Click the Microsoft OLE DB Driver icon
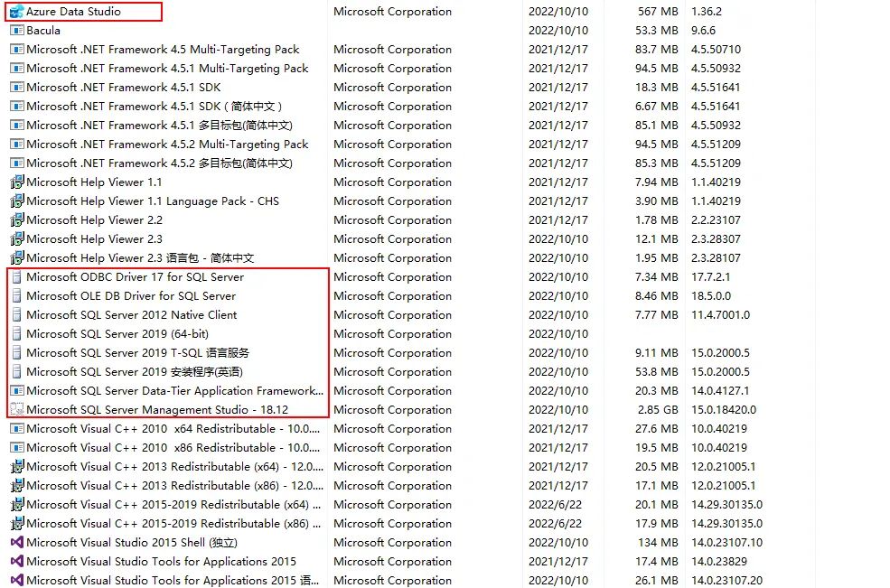The image size is (890, 588). 18,295
